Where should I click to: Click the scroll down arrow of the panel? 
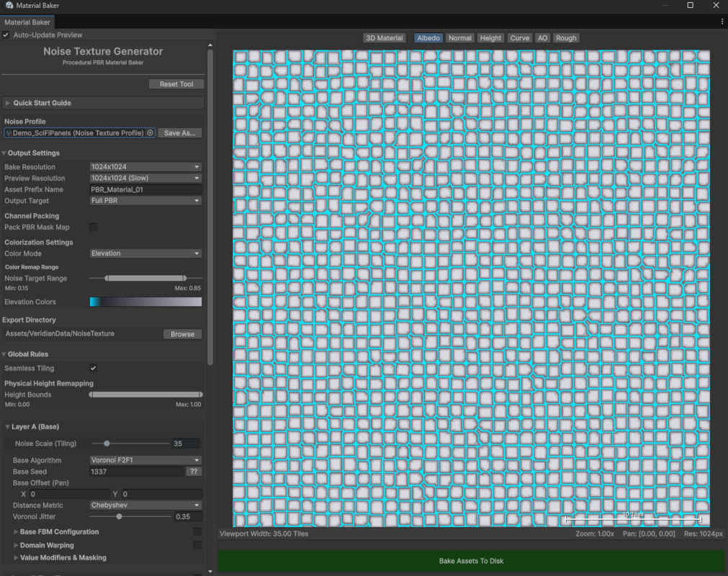[x=210, y=572]
